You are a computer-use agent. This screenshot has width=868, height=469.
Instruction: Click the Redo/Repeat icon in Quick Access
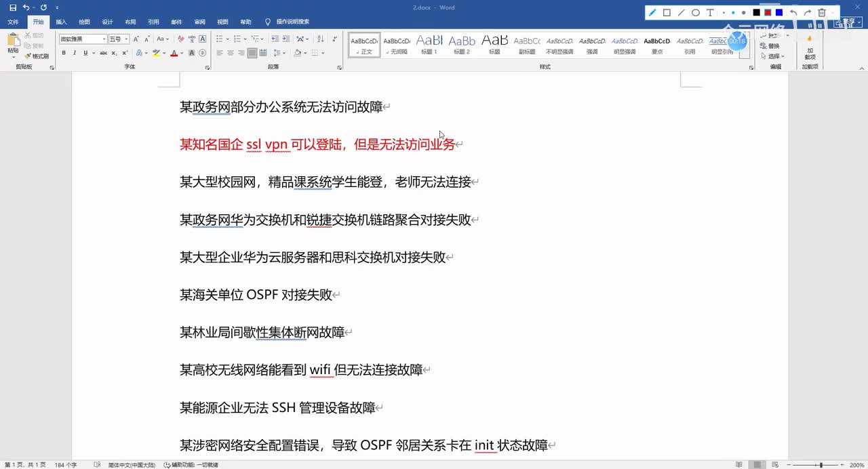click(x=43, y=7)
